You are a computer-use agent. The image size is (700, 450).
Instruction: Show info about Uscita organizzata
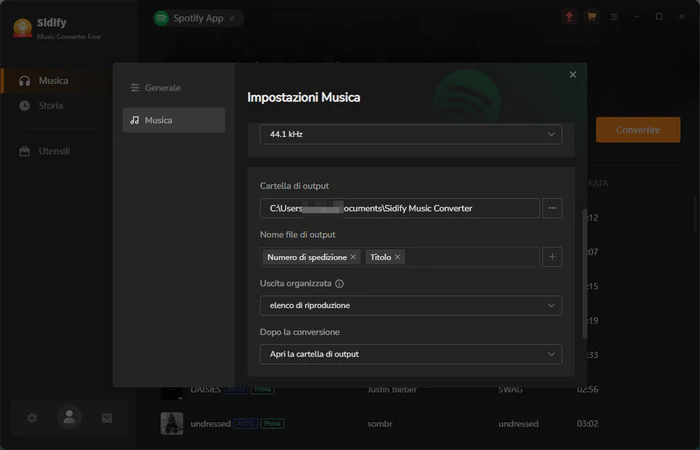click(x=339, y=283)
